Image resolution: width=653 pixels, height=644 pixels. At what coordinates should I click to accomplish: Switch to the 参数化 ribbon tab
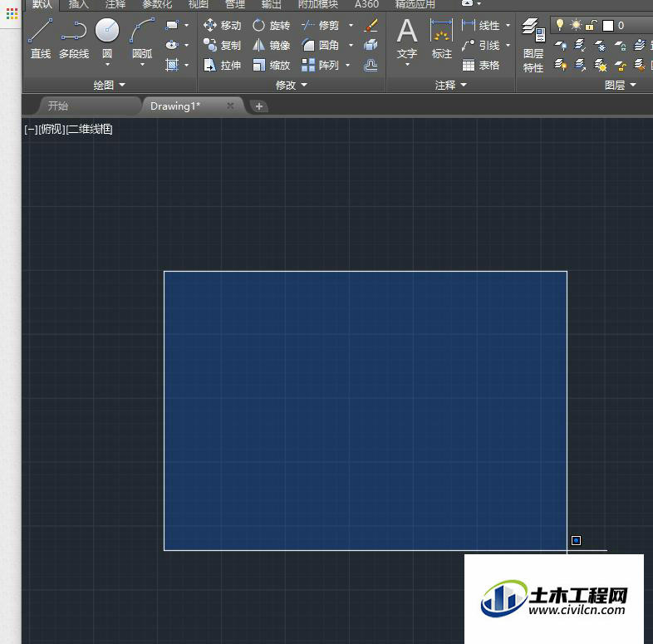pos(157,4)
